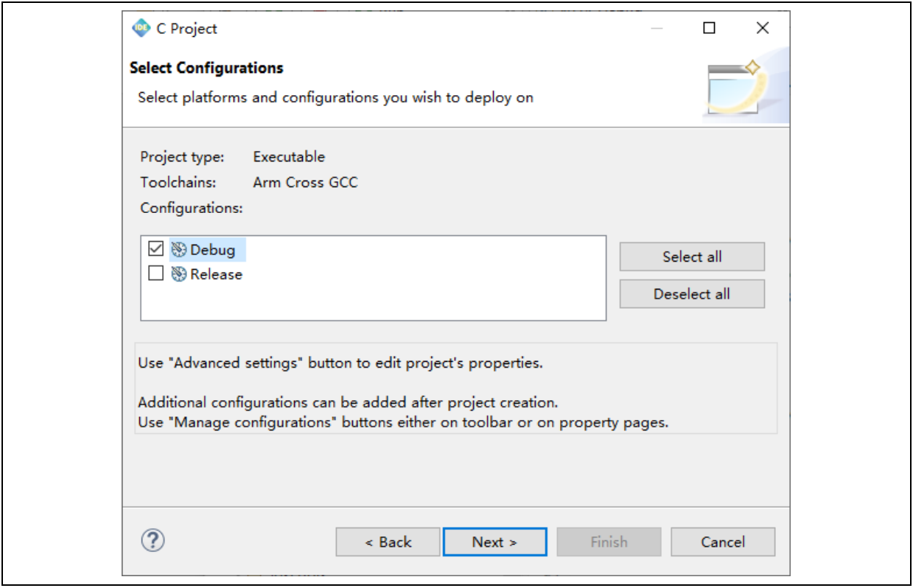Maximize the C Project dialog window
This screenshot has width=913, height=588.
709,28
